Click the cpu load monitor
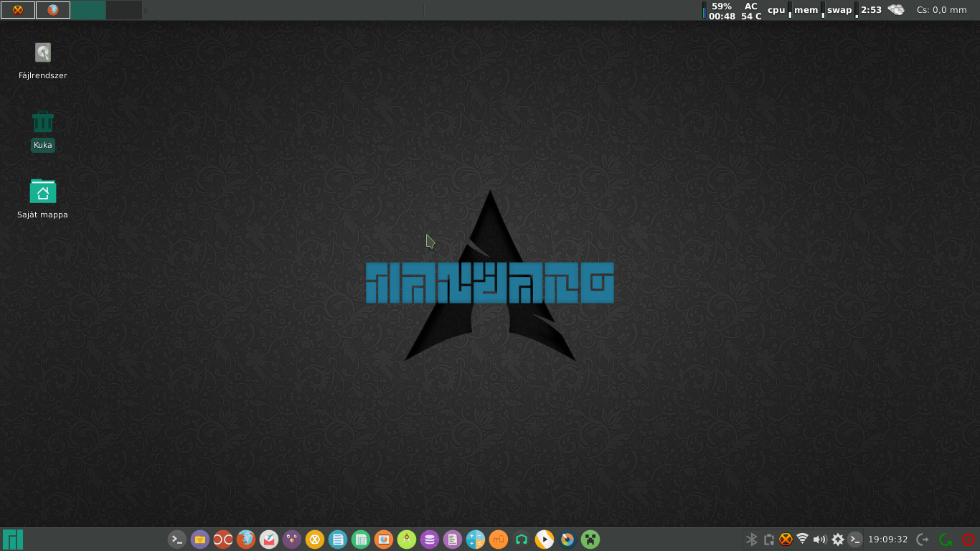Viewport: 980px width, 551px height. 779,10
